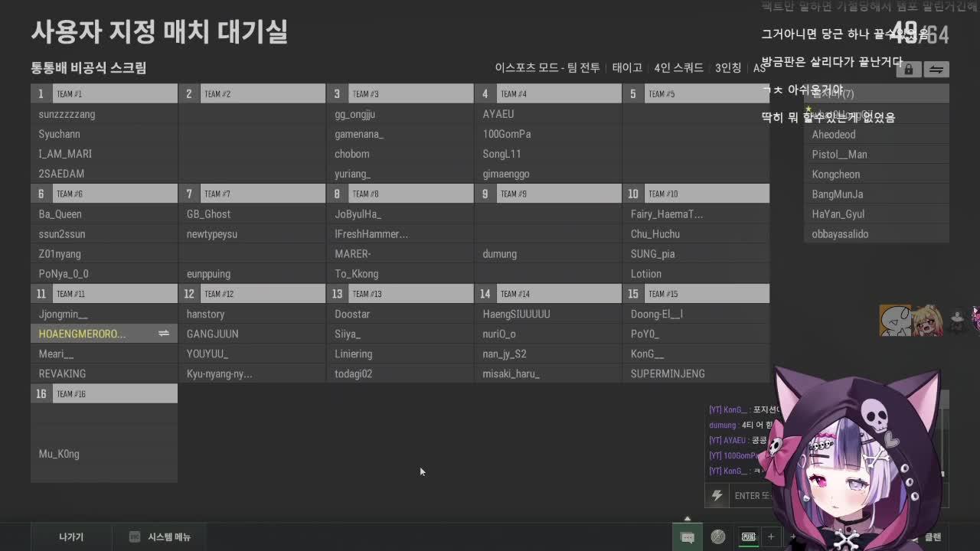Click player hanstory in Team 12

point(205,314)
